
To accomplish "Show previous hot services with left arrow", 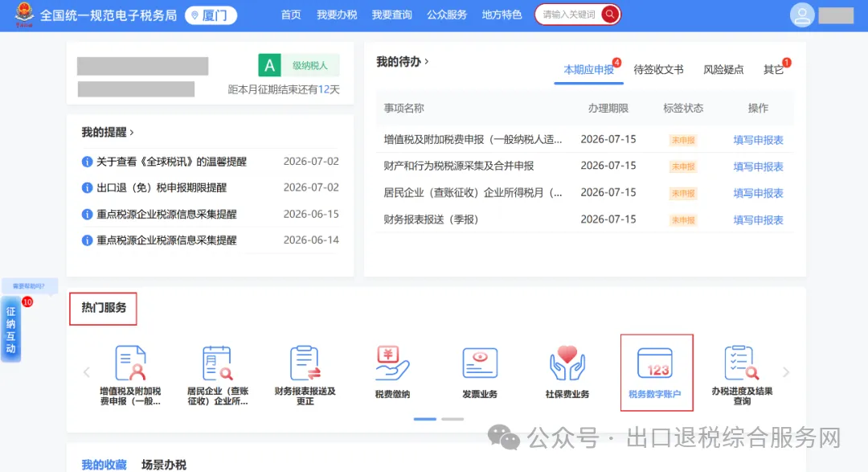I will pos(86,372).
